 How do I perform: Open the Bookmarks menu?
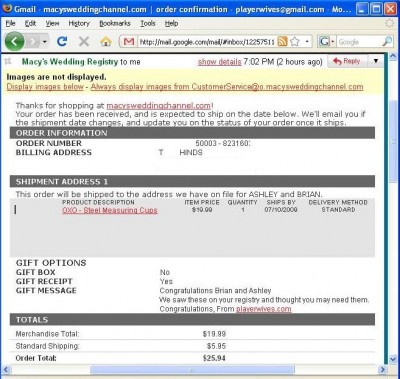[115, 23]
